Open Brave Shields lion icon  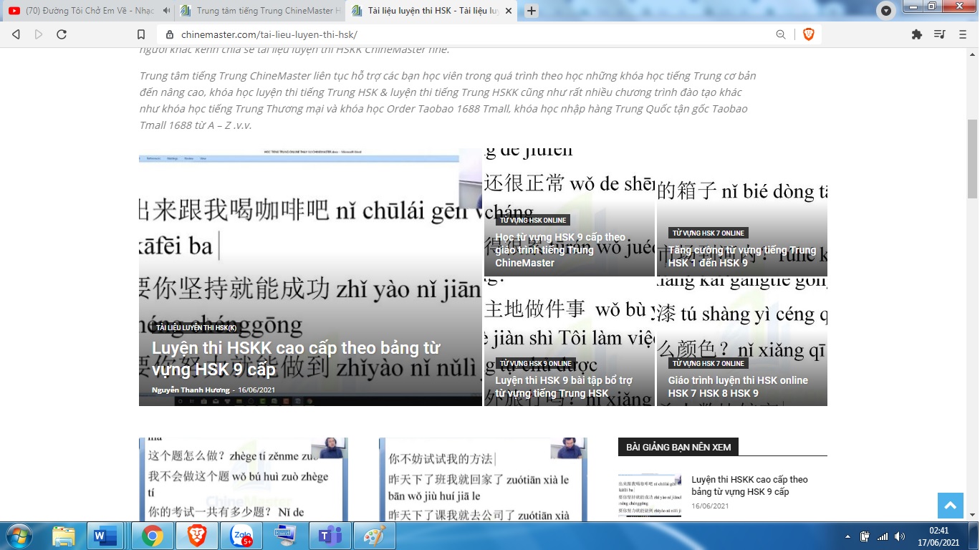point(809,34)
